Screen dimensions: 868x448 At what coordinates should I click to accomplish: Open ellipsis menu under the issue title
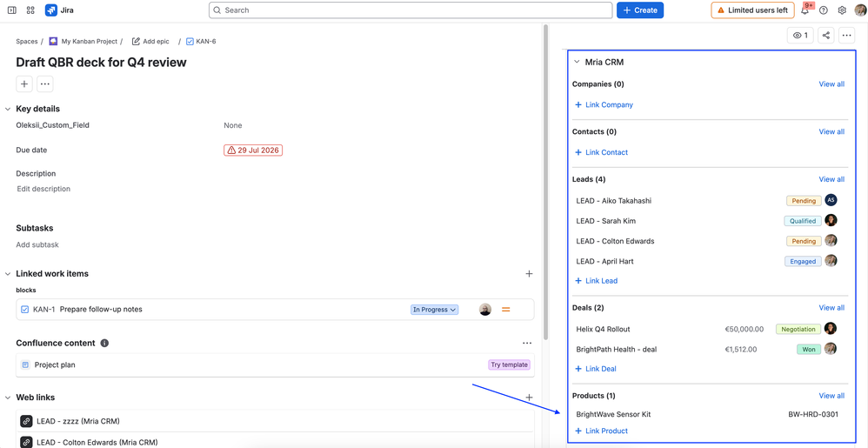(45, 84)
